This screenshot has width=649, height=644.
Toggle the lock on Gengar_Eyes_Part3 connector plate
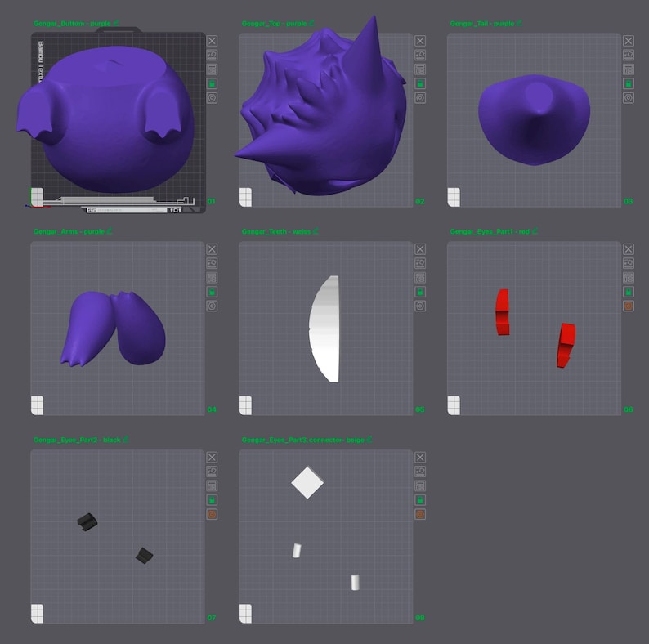[x=420, y=500]
